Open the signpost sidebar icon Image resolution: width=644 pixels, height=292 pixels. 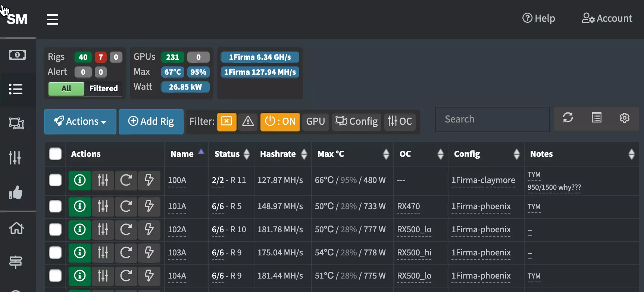[16, 262]
